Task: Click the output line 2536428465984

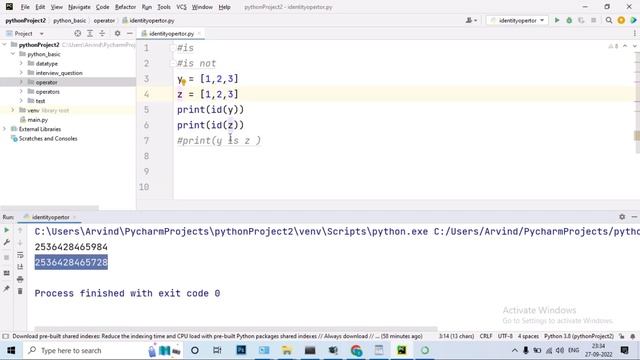Action: [71, 247]
